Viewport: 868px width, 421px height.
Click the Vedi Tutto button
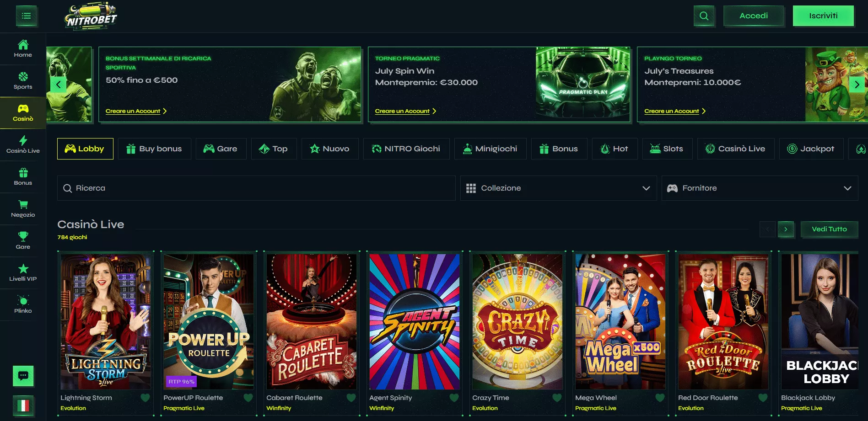[x=829, y=229]
